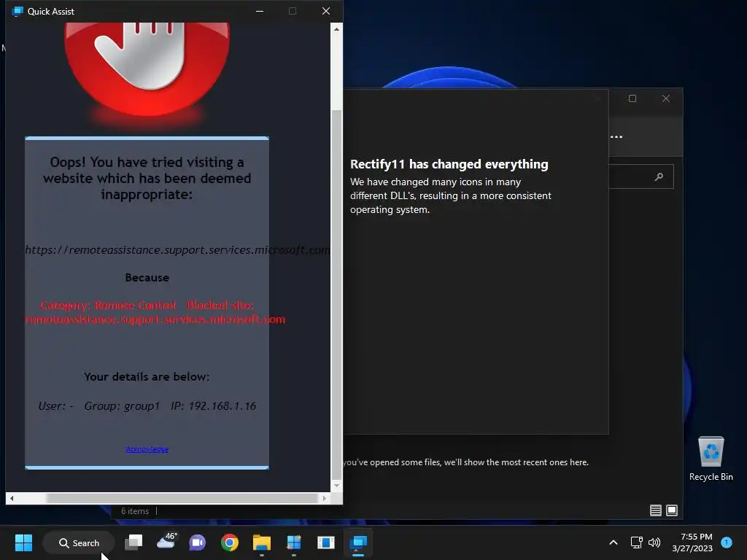This screenshot has height=560, width=747.
Task: Open the clock showing 7:55 PM
Action: coord(692,542)
